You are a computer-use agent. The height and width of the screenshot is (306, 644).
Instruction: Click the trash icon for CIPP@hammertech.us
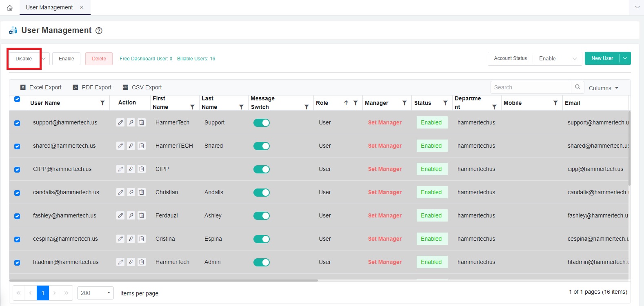point(142,169)
